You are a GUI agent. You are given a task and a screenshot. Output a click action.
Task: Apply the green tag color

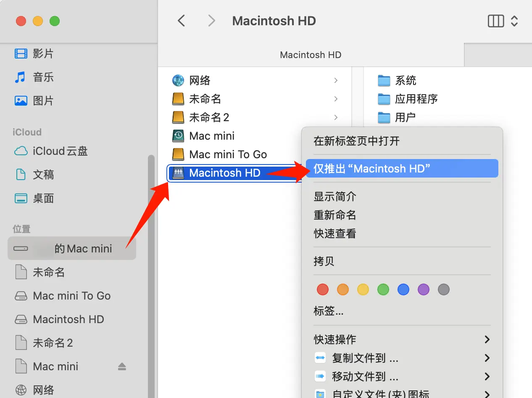tap(383, 289)
